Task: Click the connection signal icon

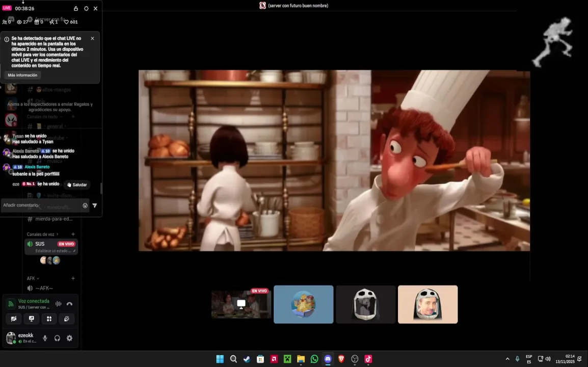Action: (11, 304)
